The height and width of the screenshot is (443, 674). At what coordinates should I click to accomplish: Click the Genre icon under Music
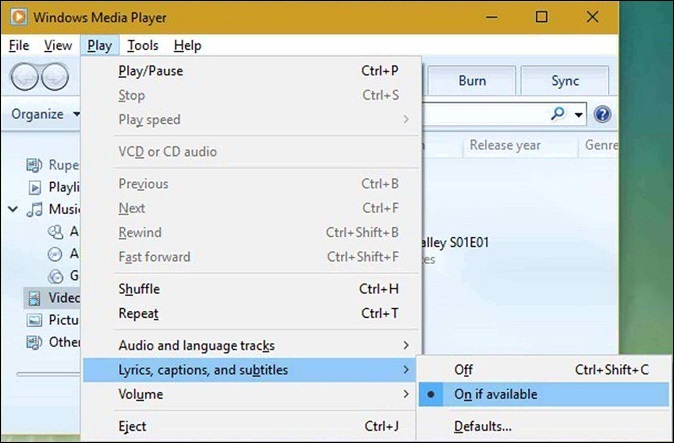(x=55, y=276)
